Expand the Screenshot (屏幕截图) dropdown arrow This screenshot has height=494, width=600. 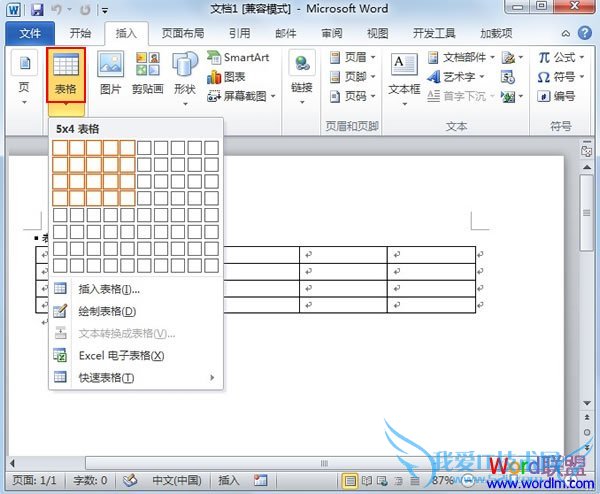[273, 96]
